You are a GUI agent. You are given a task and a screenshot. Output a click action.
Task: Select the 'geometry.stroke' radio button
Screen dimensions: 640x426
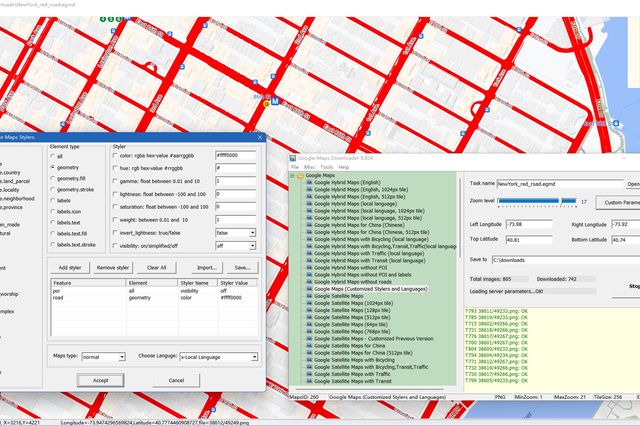[x=53, y=189]
